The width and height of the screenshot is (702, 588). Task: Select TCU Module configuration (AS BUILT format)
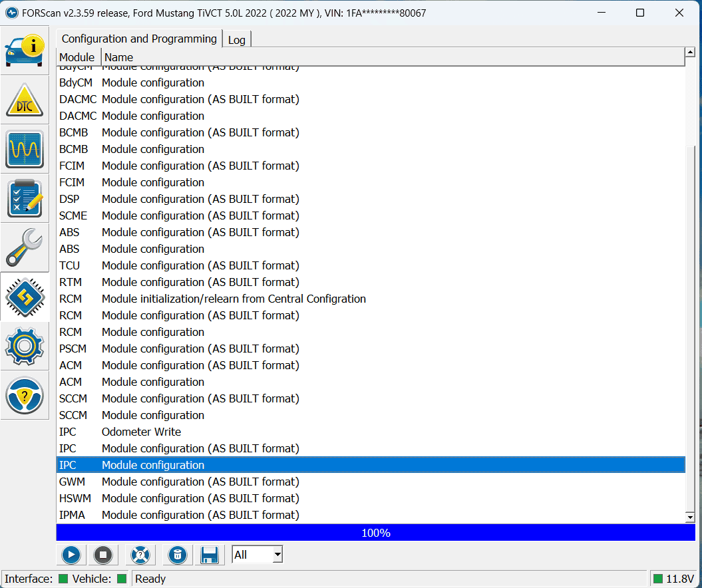371,265
